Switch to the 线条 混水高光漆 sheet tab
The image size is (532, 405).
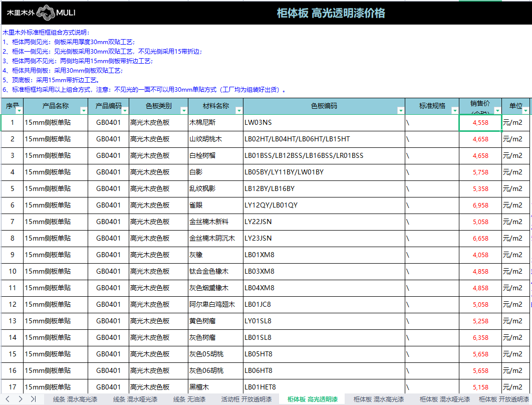[75, 399]
